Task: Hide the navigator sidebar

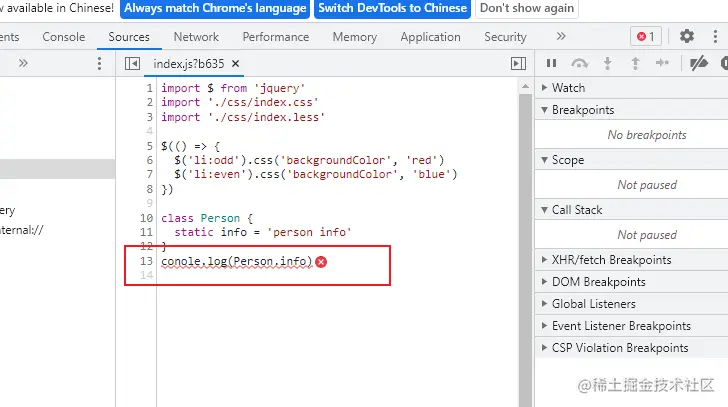Action: tap(132, 64)
